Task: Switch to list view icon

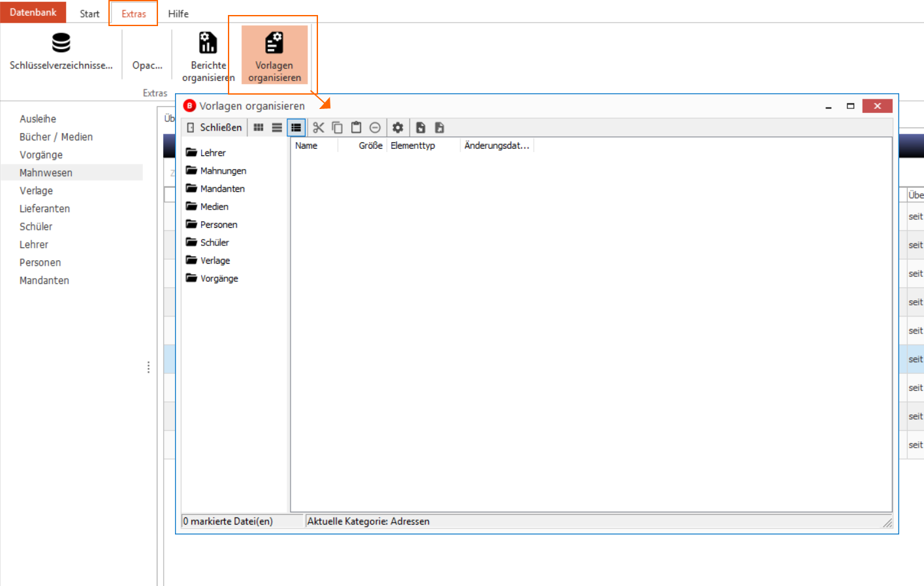Action: click(x=277, y=127)
